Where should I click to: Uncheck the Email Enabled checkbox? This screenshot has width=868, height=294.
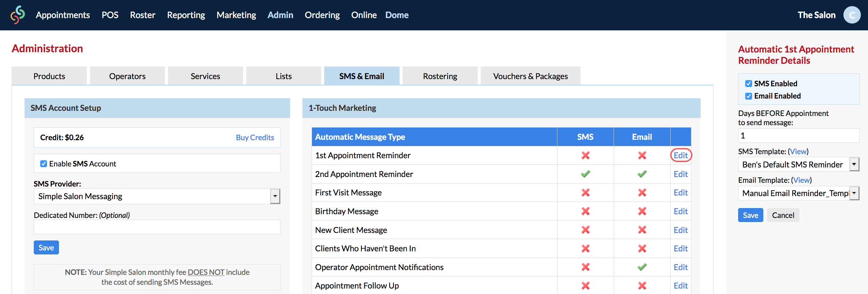749,96
